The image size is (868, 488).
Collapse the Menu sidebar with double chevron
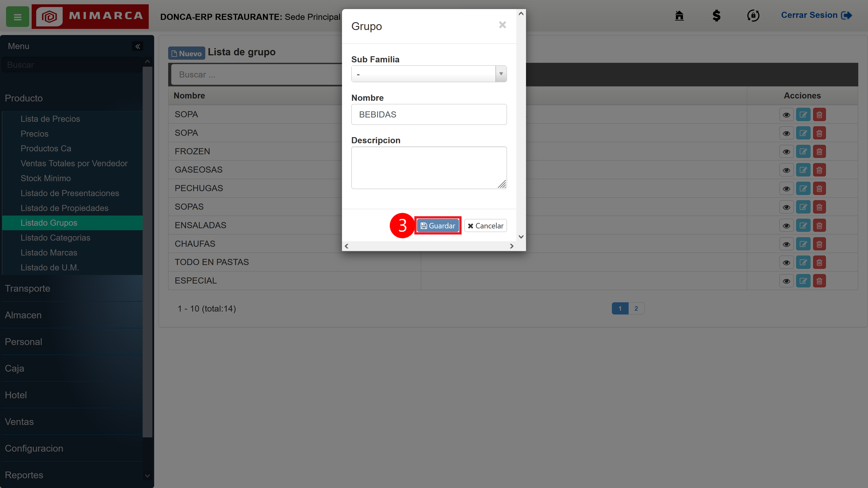(x=137, y=46)
